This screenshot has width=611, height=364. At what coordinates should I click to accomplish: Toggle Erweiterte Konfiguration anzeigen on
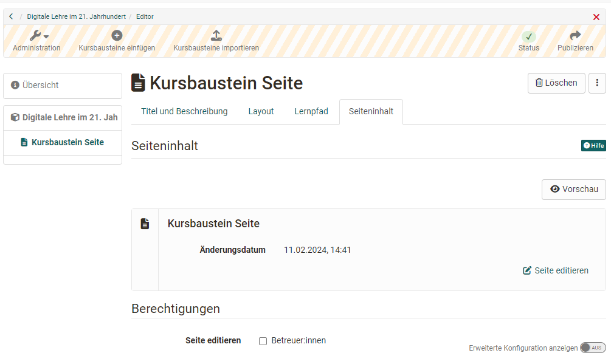(x=593, y=348)
